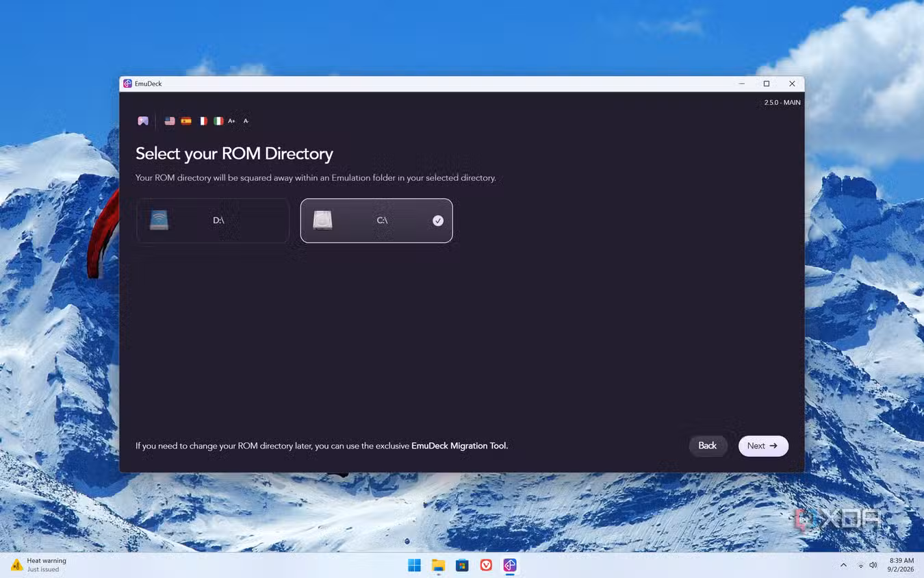Switch language using the Spanish flag
Image resolution: width=924 pixels, height=578 pixels.
coord(186,121)
